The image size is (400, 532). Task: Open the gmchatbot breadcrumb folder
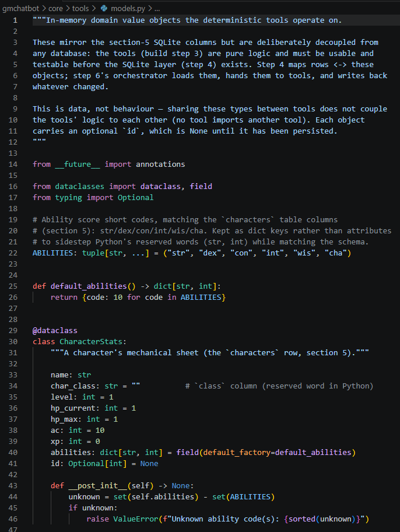coord(20,9)
